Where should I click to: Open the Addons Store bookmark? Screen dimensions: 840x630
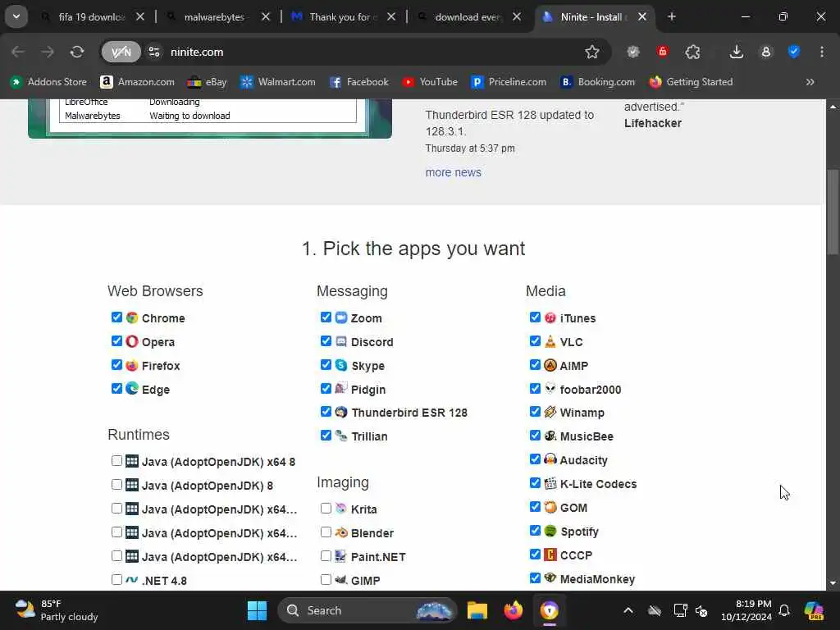pyautogui.click(x=48, y=82)
